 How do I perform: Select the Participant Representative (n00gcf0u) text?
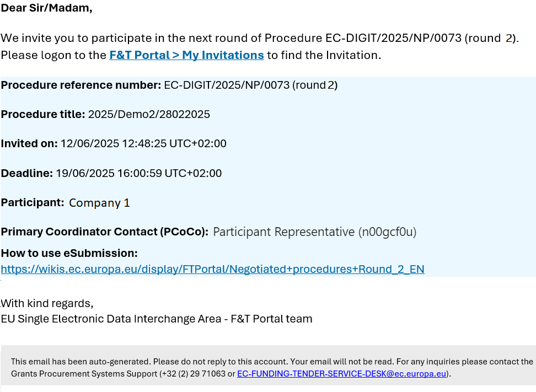(x=314, y=232)
